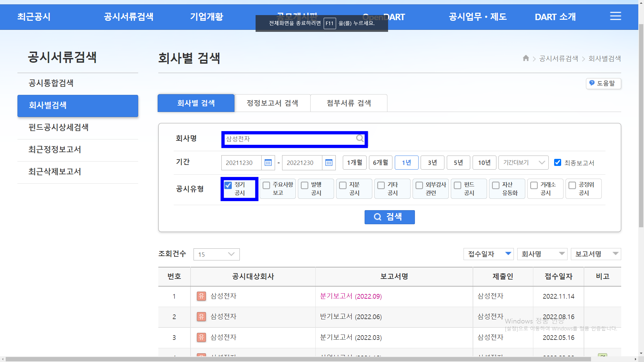644x362 pixels.
Task: Click the 유 market icon in row 2
Action: (x=201, y=317)
